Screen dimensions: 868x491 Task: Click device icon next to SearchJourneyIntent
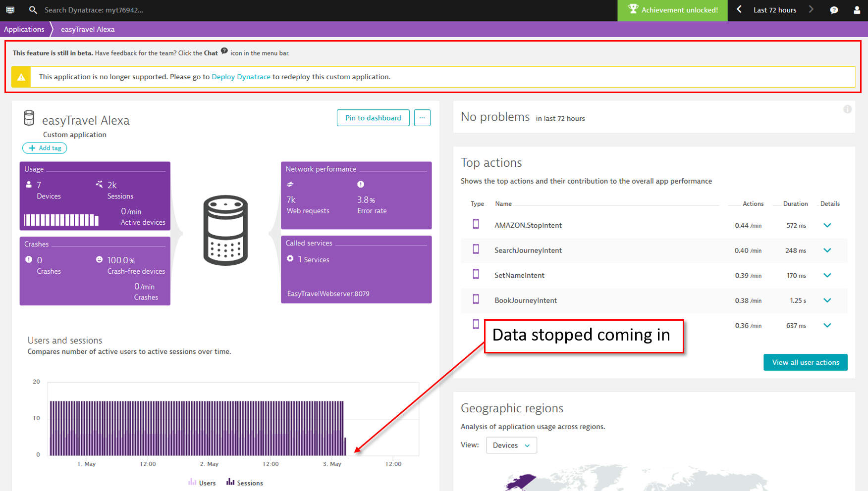point(476,249)
